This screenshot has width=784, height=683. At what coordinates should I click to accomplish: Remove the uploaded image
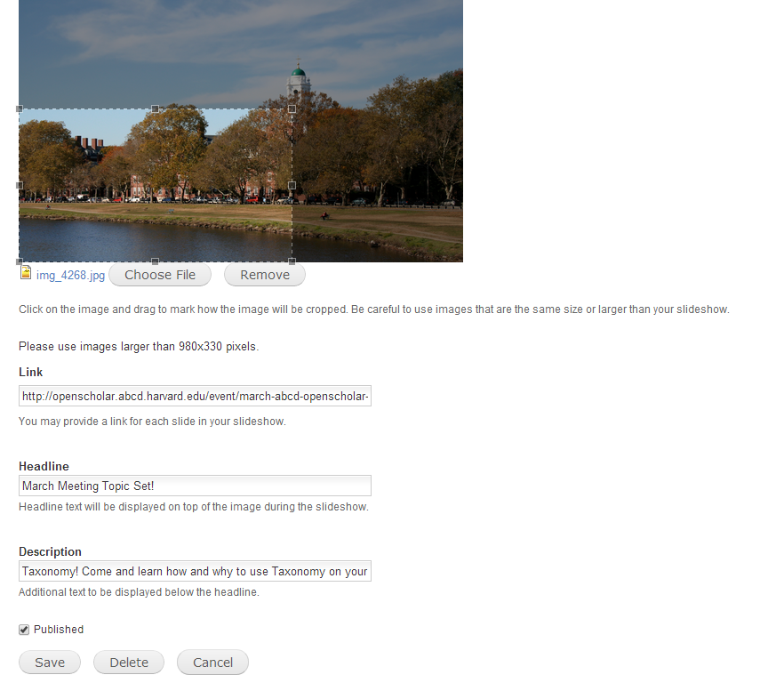(x=265, y=275)
